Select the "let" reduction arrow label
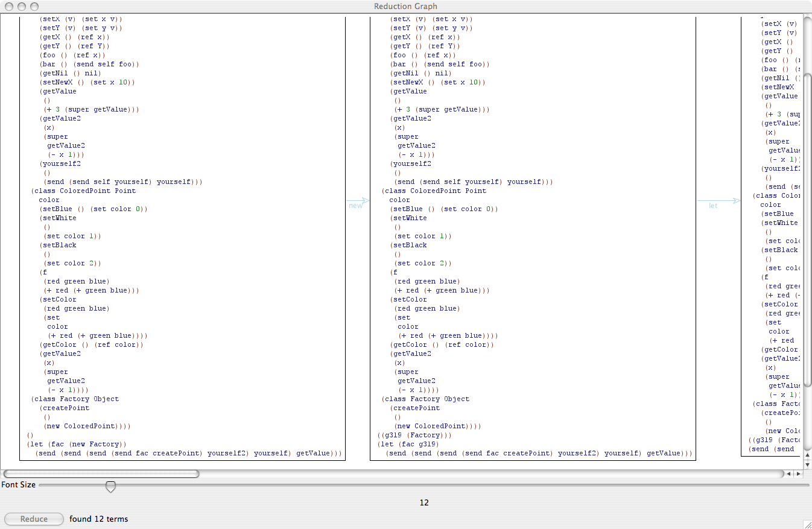 tap(713, 206)
